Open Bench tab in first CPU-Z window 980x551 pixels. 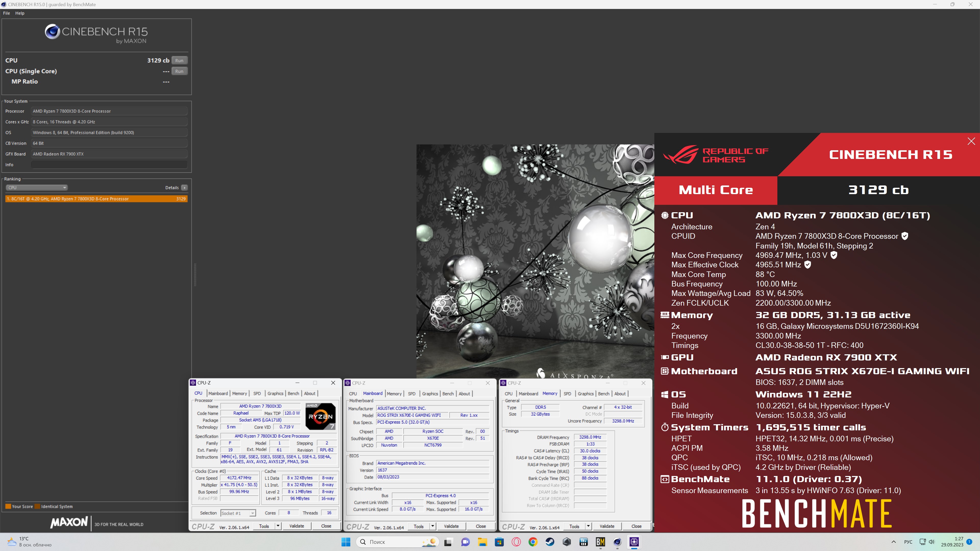(293, 394)
